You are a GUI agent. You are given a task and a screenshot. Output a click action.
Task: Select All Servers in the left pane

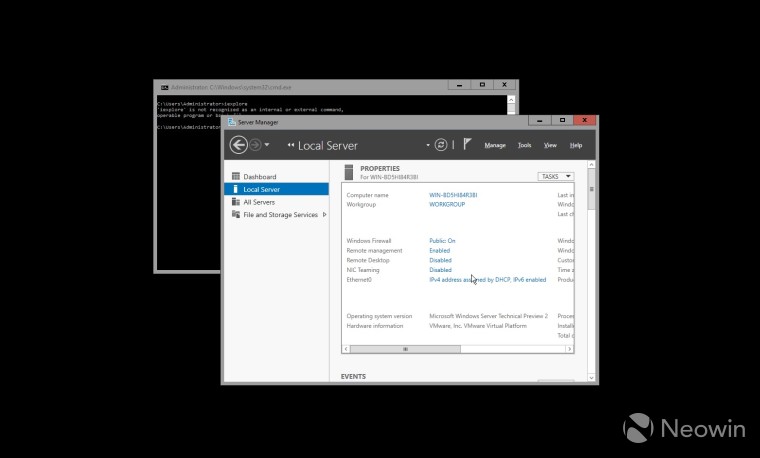(276, 202)
